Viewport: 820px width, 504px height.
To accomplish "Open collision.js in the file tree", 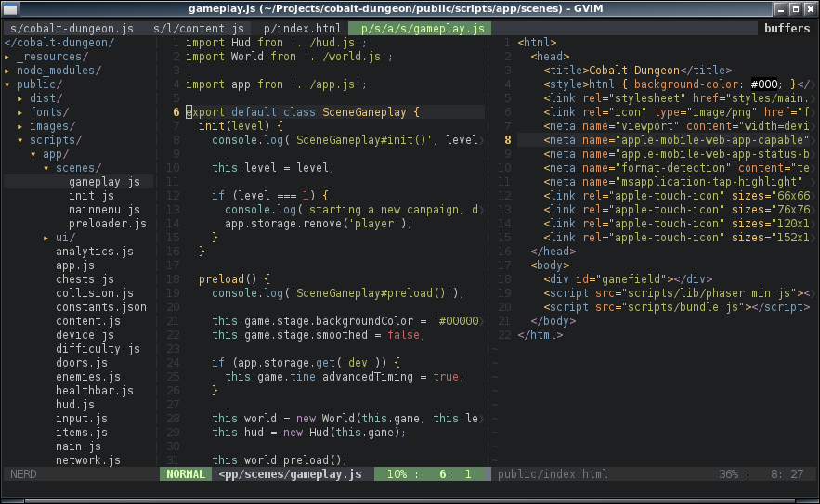I will pos(95,293).
